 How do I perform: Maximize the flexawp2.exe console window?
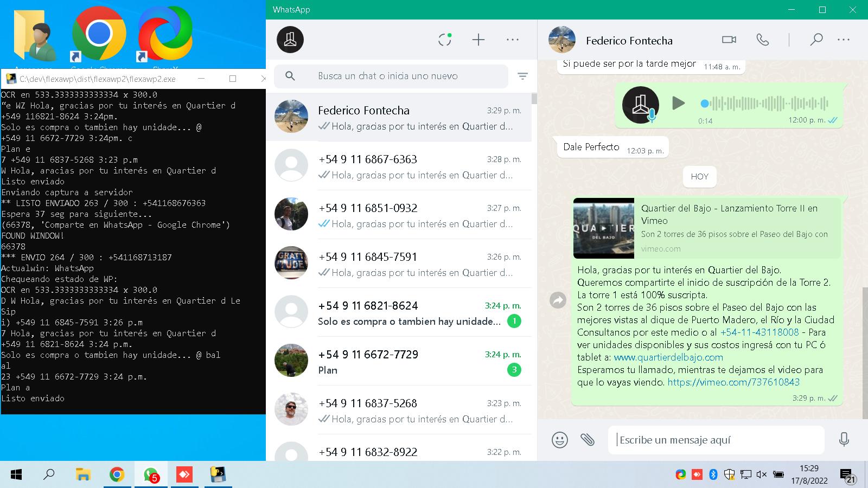pos(233,79)
